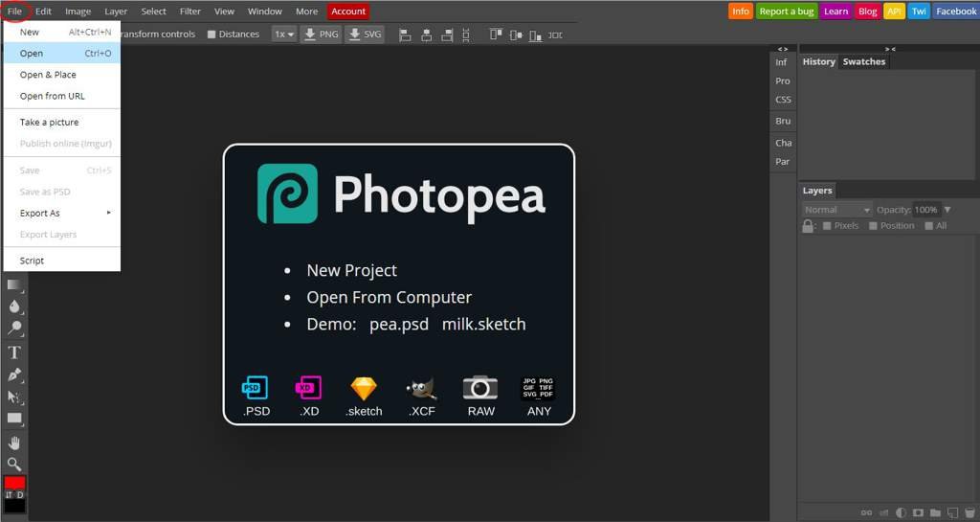
Task: Activate the Zoom magnifier tool
Action: click(14, 465)
